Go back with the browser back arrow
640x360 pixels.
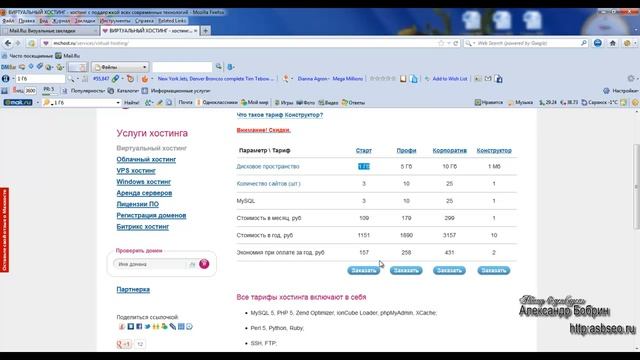8,43
